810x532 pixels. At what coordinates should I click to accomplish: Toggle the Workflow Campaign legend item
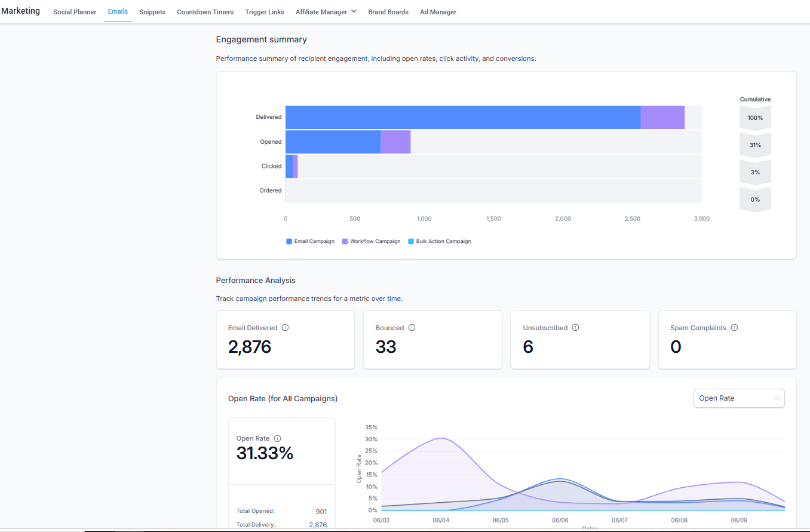[x=371, y=241]
